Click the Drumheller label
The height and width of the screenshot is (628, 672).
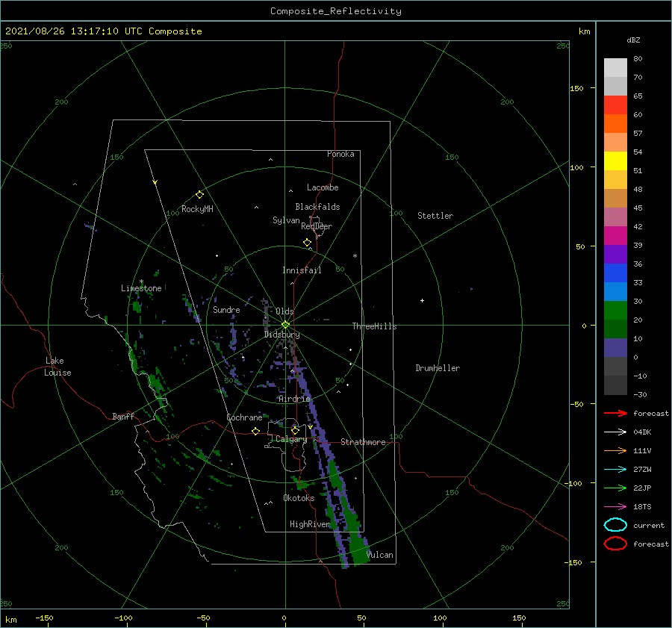click(438, 368)
